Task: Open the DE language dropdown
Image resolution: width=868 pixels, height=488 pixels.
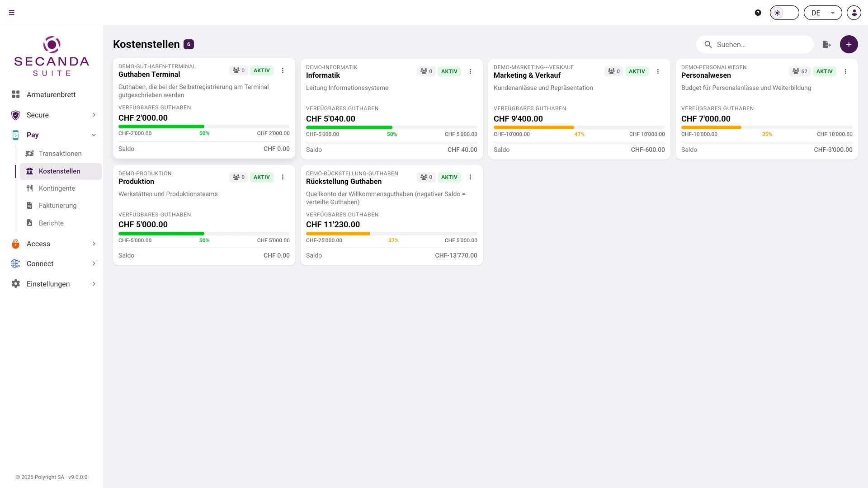Action: (823, 13)
